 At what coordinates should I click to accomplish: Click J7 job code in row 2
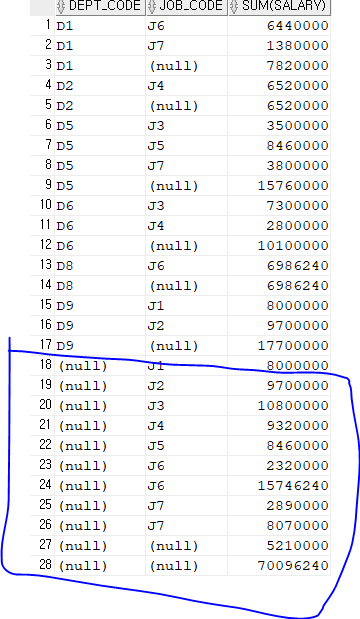pos(156,46)
